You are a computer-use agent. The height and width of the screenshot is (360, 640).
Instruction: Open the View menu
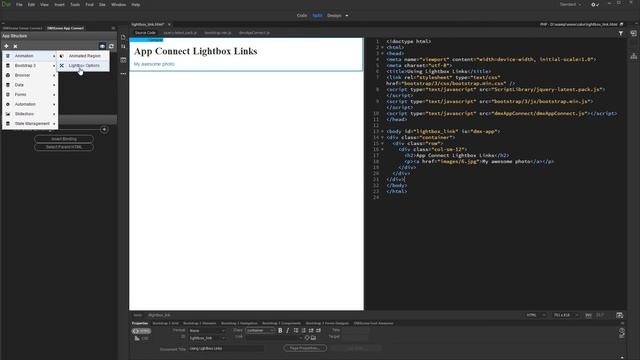pos(44,4)
